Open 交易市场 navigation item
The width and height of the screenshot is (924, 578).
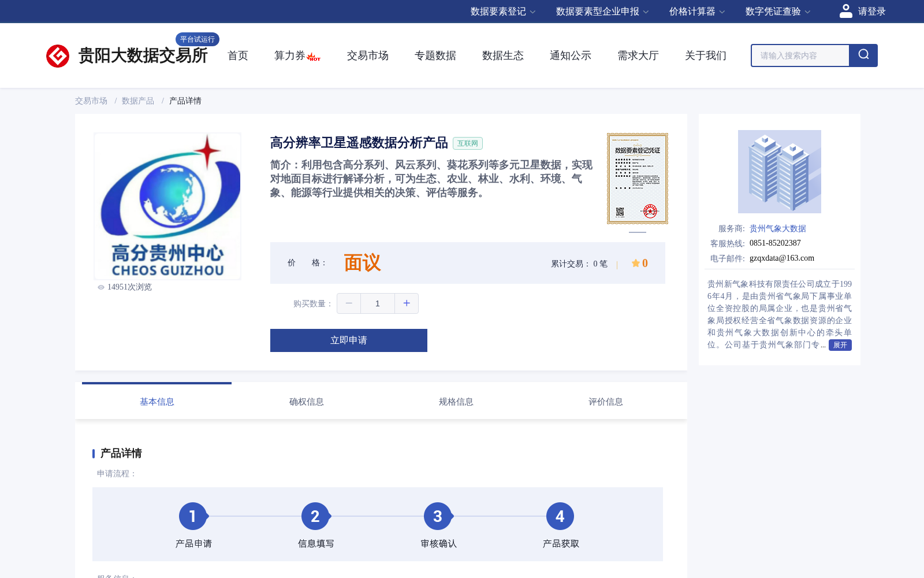(x=368, y=55)
